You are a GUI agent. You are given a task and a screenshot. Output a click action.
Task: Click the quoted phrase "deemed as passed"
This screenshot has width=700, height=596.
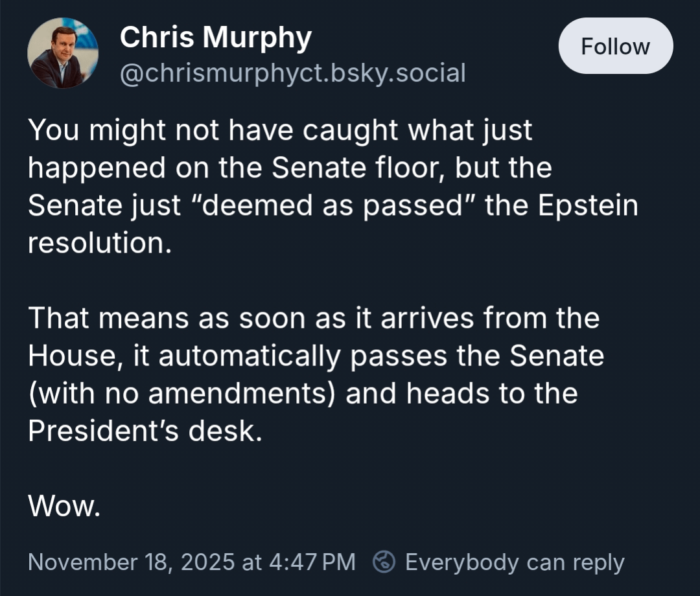333,205
